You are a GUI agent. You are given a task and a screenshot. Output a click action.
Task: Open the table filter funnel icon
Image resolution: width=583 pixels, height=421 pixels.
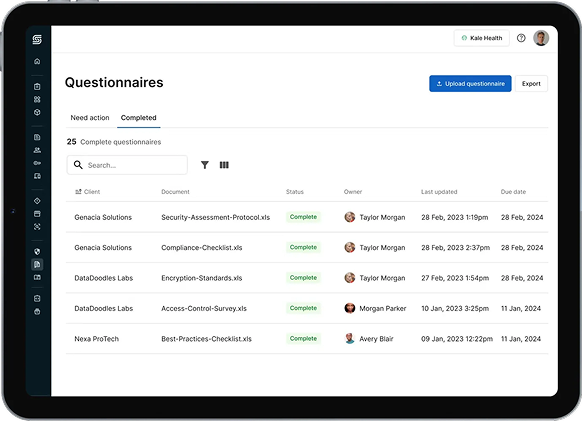[x=204, y=165]
